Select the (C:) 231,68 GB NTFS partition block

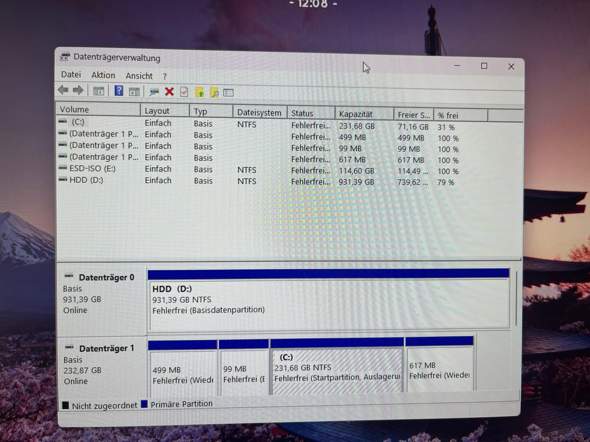click(x=337, y=366)
